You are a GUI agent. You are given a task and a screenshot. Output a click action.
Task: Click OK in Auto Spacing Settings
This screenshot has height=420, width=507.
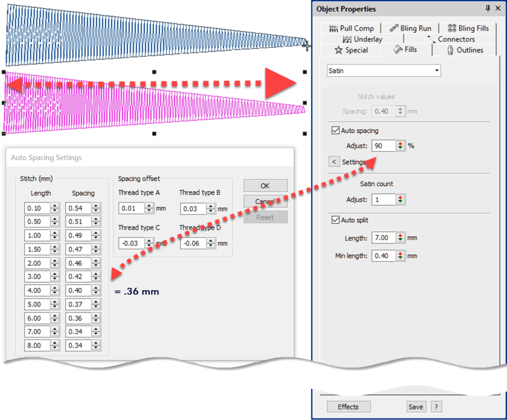265,186
